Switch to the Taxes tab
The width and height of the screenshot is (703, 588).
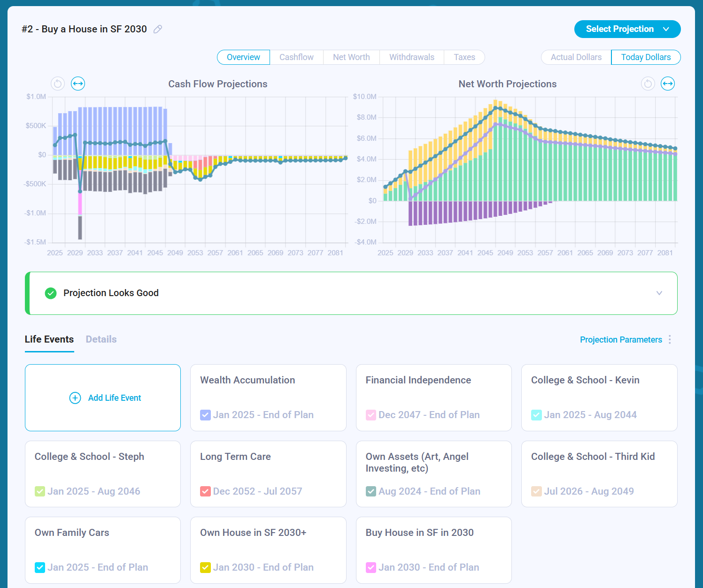464,57
